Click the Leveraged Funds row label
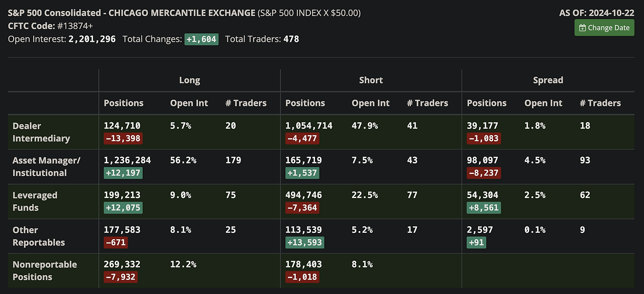This screenshot has height=294, width=644. pos(35,201)
